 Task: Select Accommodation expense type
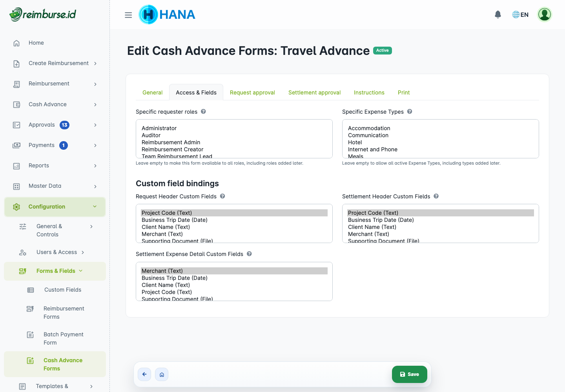(441, 128)
